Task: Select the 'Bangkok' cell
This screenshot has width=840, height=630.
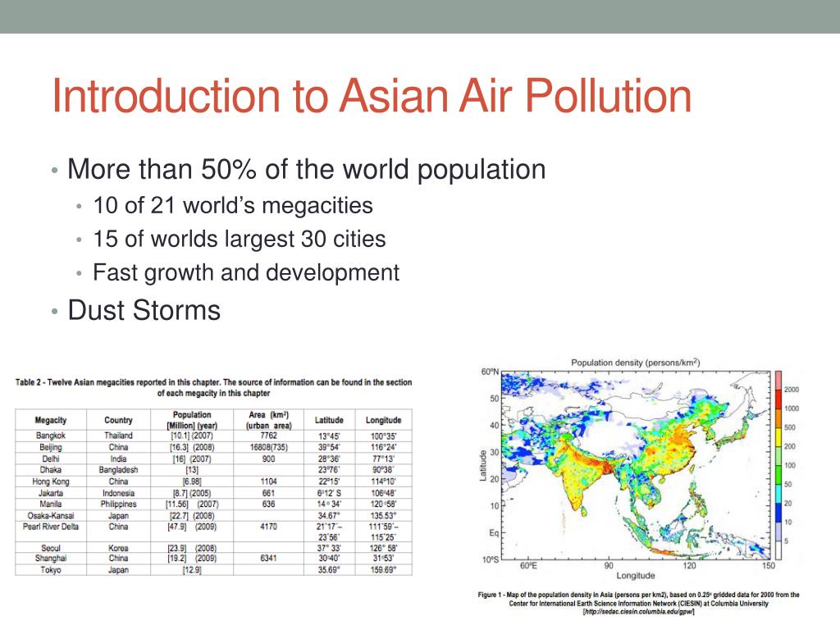Action: click(51, 436)
